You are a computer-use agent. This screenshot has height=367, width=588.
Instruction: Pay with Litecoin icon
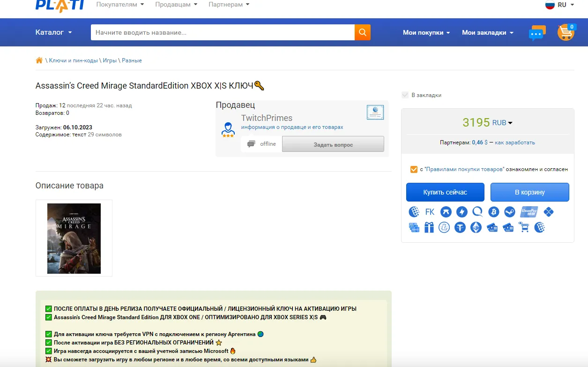tap(444, 228)
